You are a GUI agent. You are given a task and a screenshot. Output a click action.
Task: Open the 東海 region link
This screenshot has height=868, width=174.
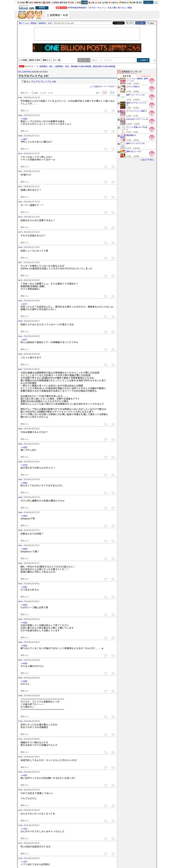click(78, 2)
